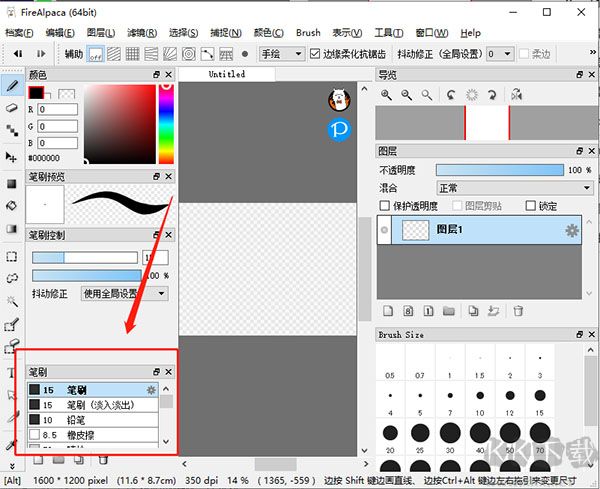Turn snap off with the off icon

tap(96, 54)
